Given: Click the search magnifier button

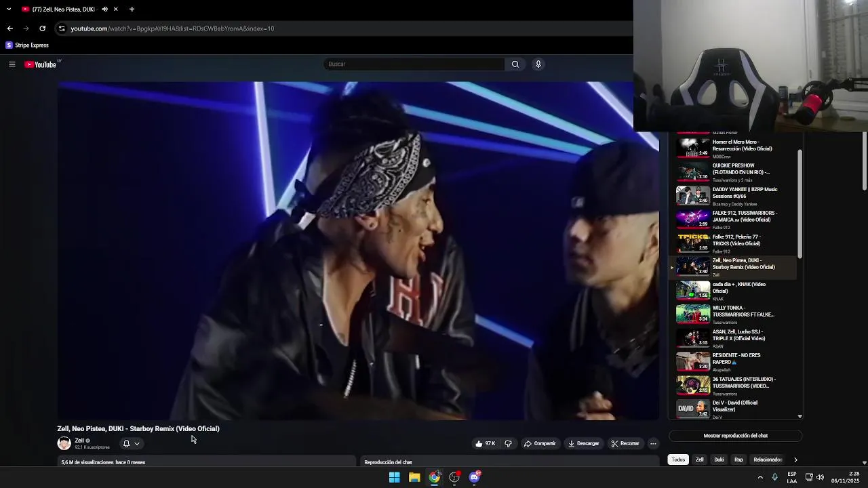Looking at the screenshot, I should pos(515,64).
